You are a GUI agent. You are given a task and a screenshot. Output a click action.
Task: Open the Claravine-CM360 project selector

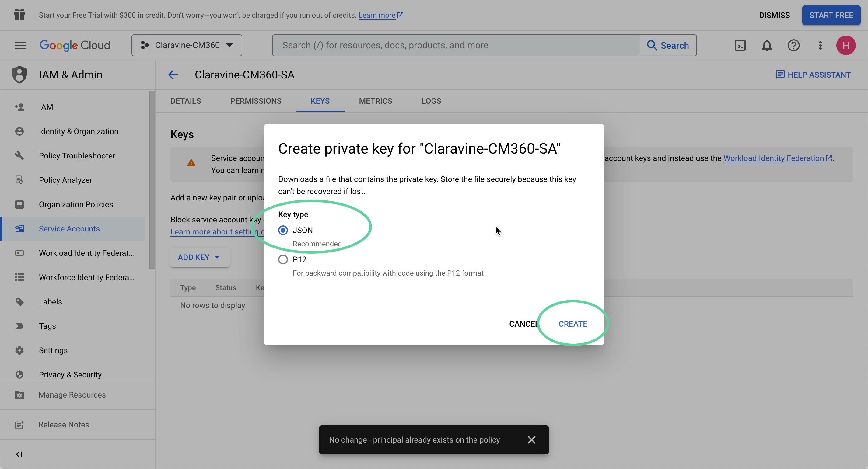pyautogui.click(x=187, y=45)
